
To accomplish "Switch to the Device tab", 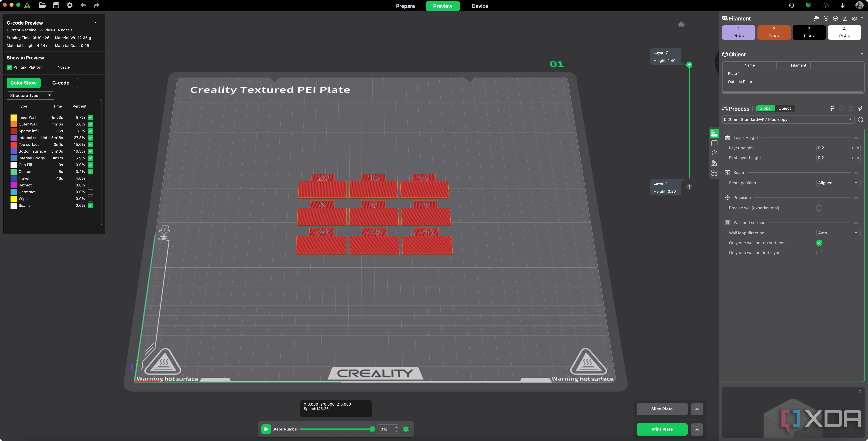I will pos(480,6).
